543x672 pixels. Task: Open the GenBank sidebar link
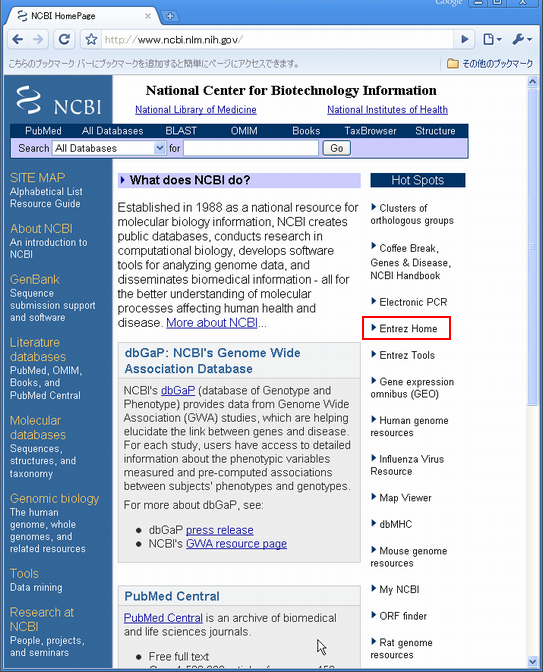pos(35,279)
